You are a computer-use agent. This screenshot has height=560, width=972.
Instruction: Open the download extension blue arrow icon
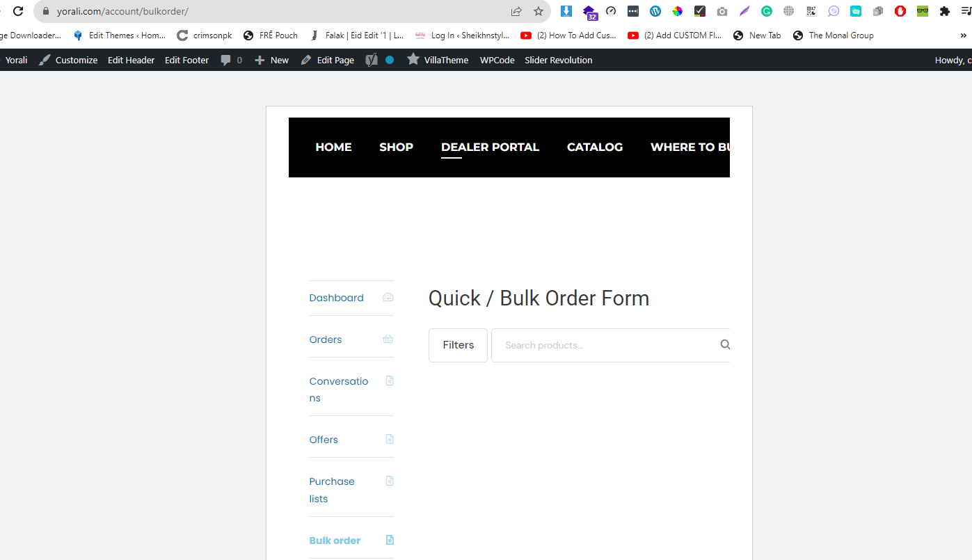566,11
